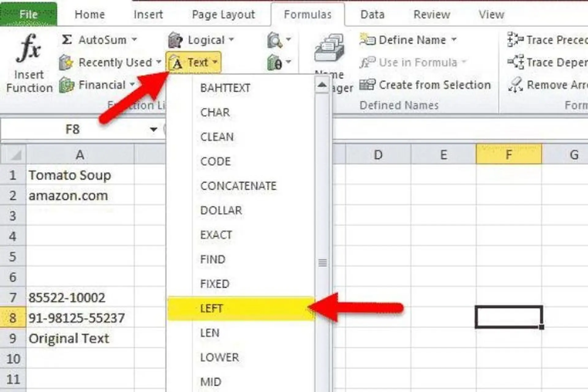Click Create from Selection
This screenshot has width=588, height=392.
pos(427,85)
